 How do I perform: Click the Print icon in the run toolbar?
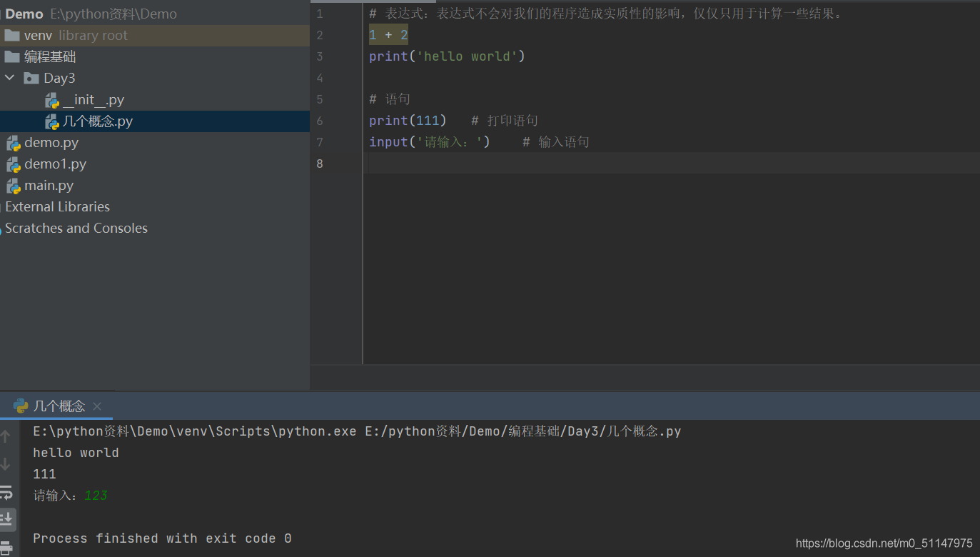coord(6,548)
